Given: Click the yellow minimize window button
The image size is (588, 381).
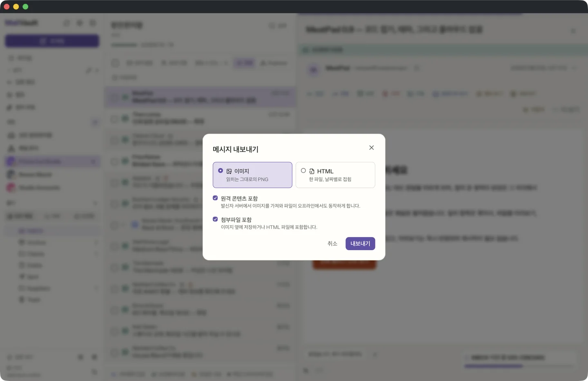Looking at the screenshot, I should click(16, 7).
